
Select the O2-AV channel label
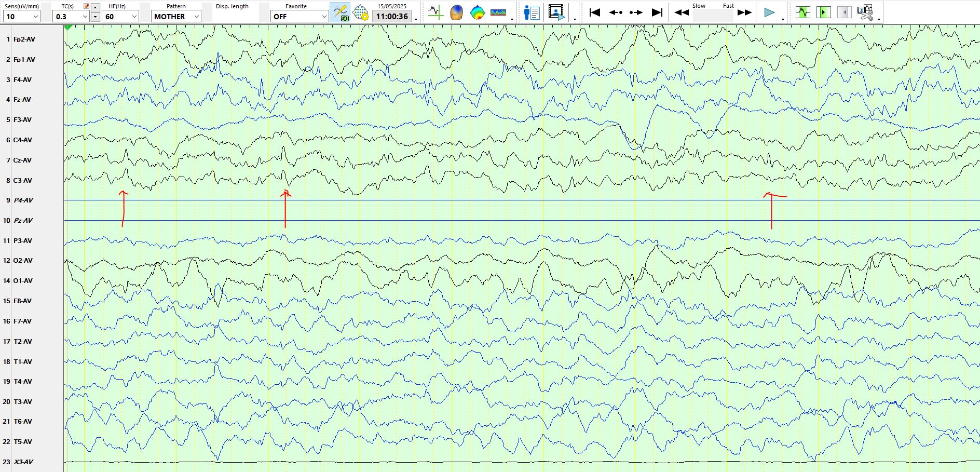(23, 261)
